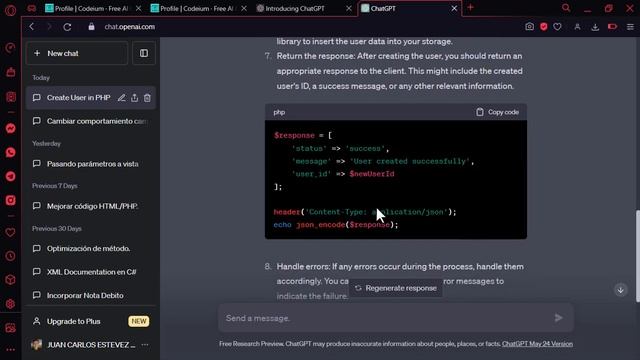Screen dimensions: 640x360
Task: Open settings gear in sidebar
Action: [x=11, y=304]
